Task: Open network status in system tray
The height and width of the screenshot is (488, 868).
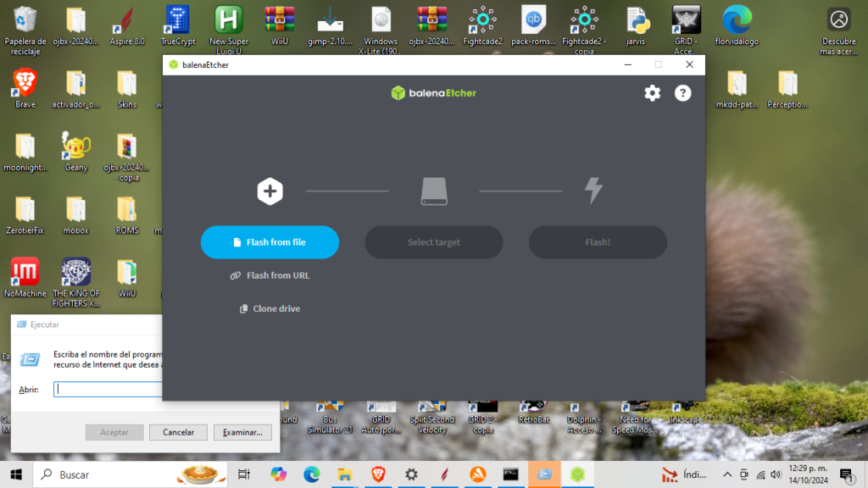Action: tap(760, 474)
